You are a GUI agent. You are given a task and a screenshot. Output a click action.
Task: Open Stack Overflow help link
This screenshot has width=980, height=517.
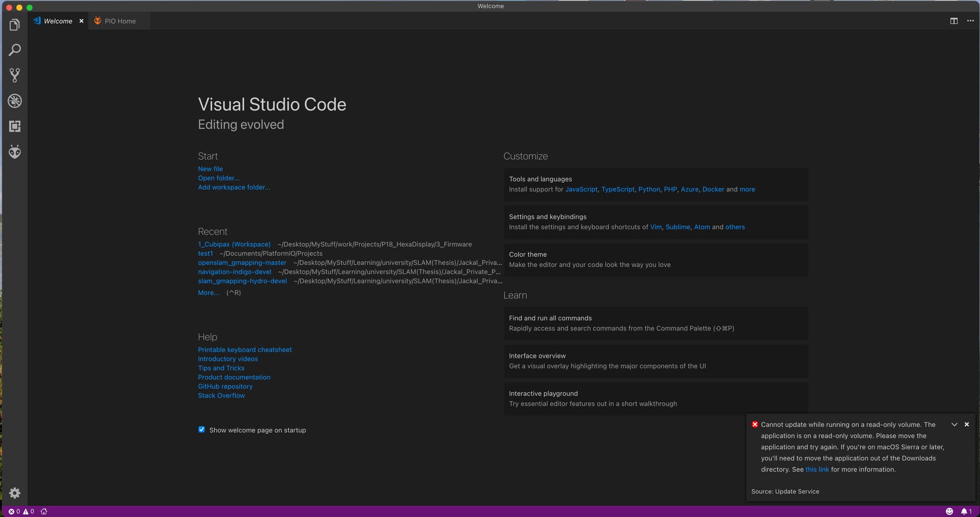point(221,395)
